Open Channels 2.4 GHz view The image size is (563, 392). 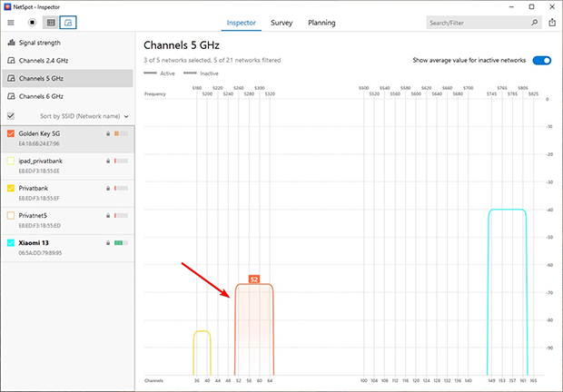(x=67, y=60)
